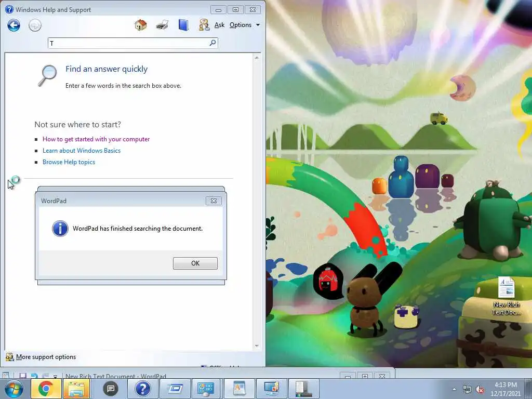Open Control Panel taskbar button

206,389
